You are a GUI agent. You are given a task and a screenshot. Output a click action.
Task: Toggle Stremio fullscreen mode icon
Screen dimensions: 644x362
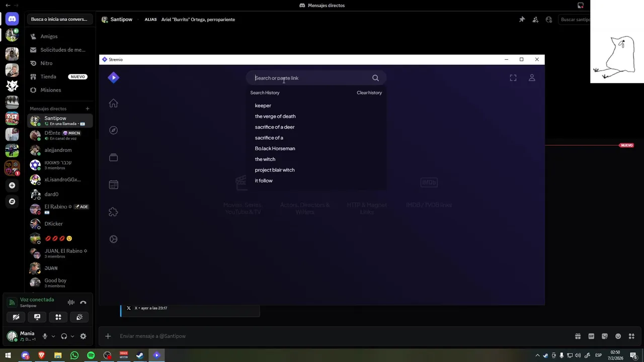(513, 78)
